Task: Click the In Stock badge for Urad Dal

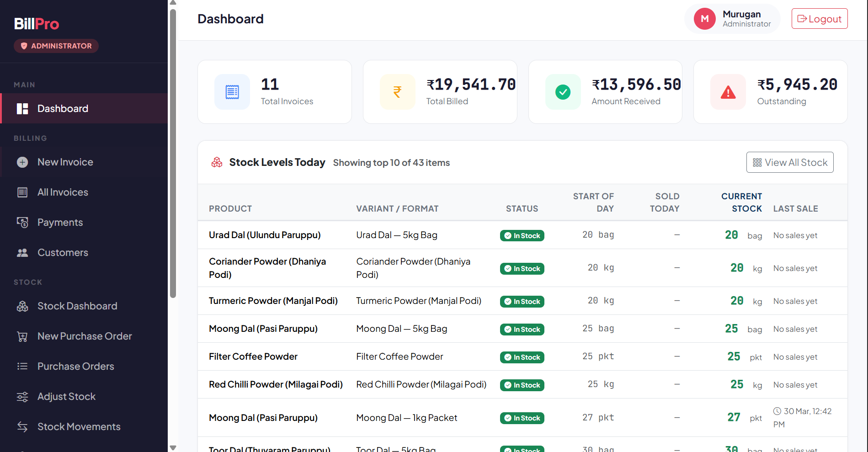Action: (522, 236)
